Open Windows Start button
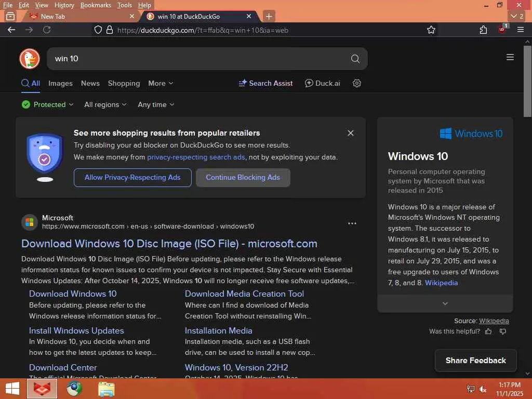Viewport: 532px width, 399px height. [x=12, y=389]
